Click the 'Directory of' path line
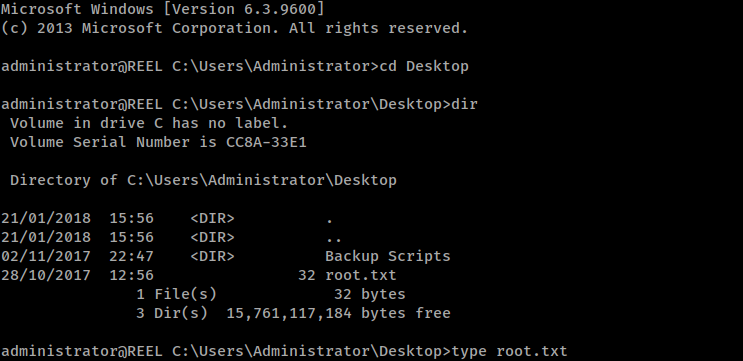Viewport: 743px width, 361px height. click(203, 180)
